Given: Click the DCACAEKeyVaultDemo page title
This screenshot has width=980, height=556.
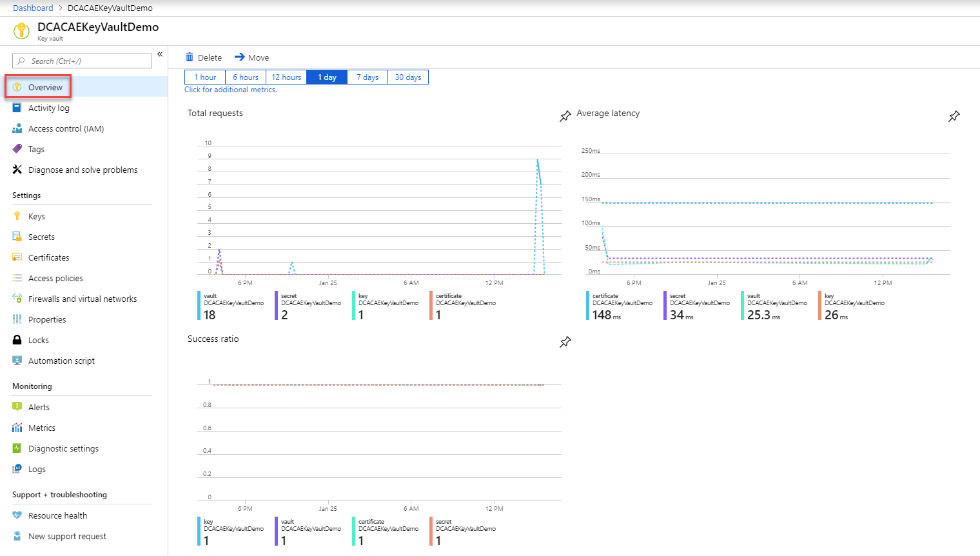Looking at the screenshot, I should pyautogui.click(x=98, y=27).
